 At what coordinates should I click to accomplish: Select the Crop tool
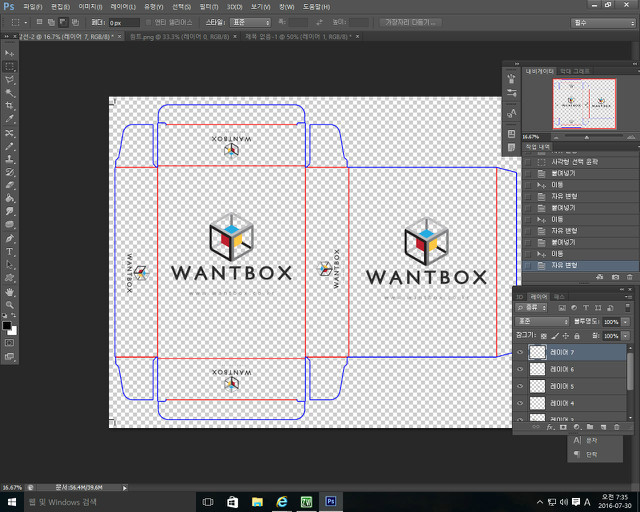(9, 106)
